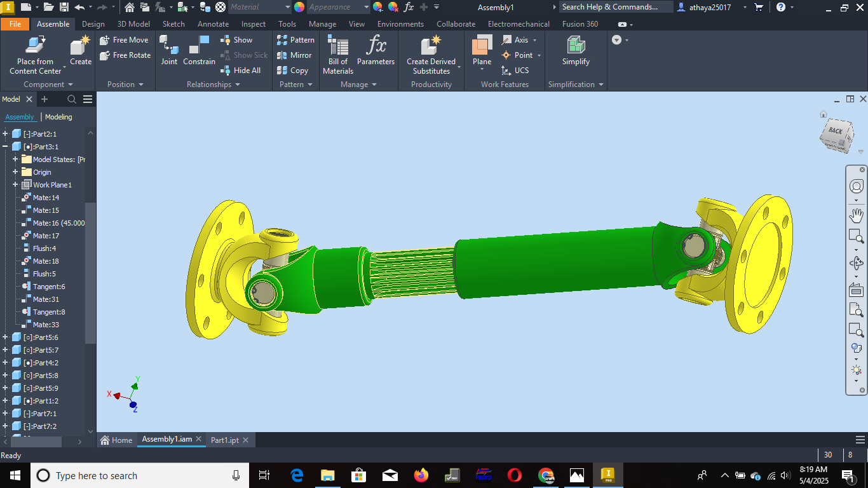
Task: Select the Pan hand tool
Action: [856, 215]
